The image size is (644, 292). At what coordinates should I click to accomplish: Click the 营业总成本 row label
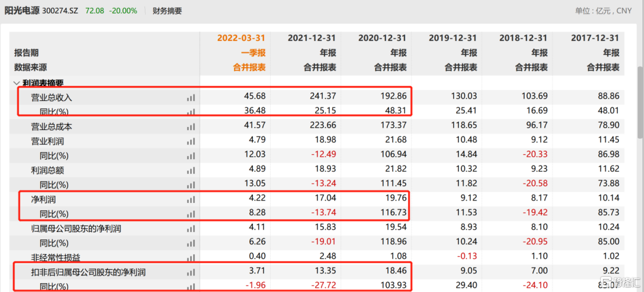point(51,127)
